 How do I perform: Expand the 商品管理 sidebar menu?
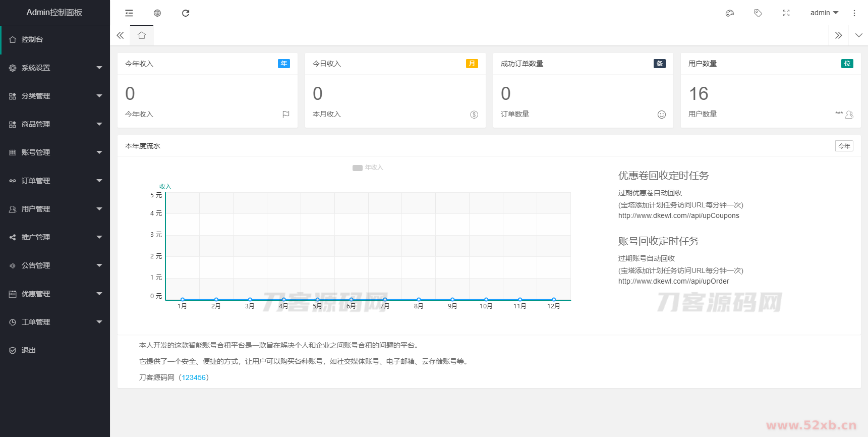click(x=54, y=124)
